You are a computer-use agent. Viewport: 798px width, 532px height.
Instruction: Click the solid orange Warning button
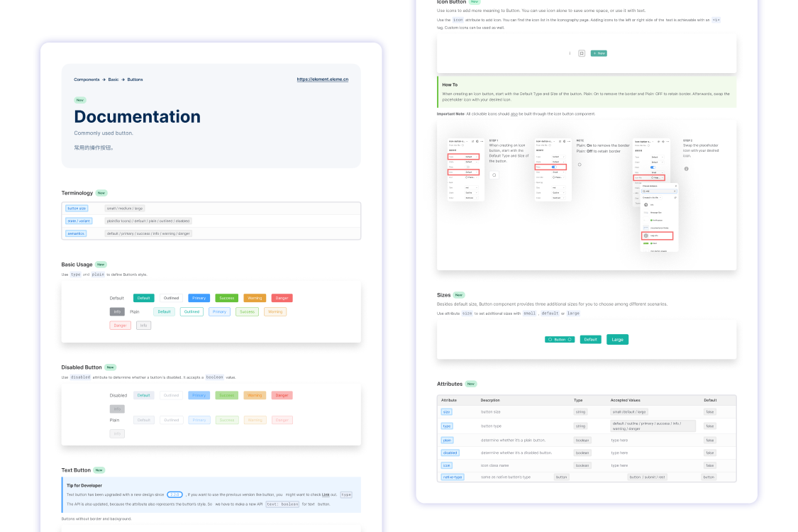pos(255,298)
